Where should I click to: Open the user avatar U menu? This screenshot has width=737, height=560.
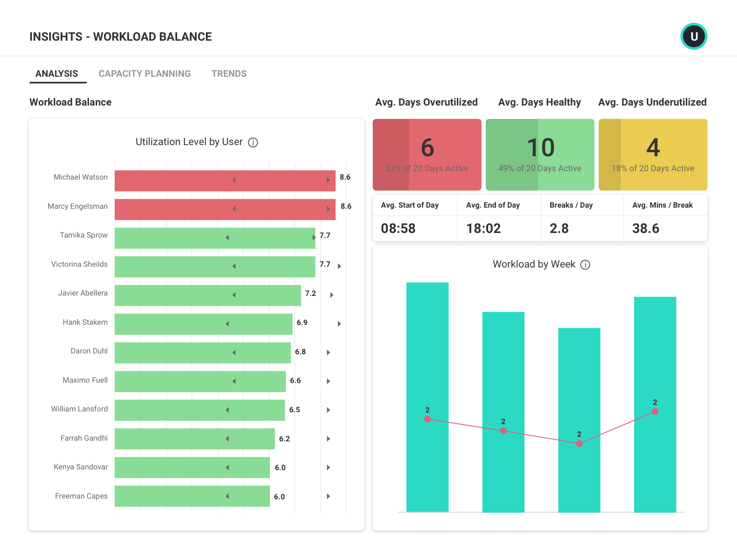(x=694, y=36)
